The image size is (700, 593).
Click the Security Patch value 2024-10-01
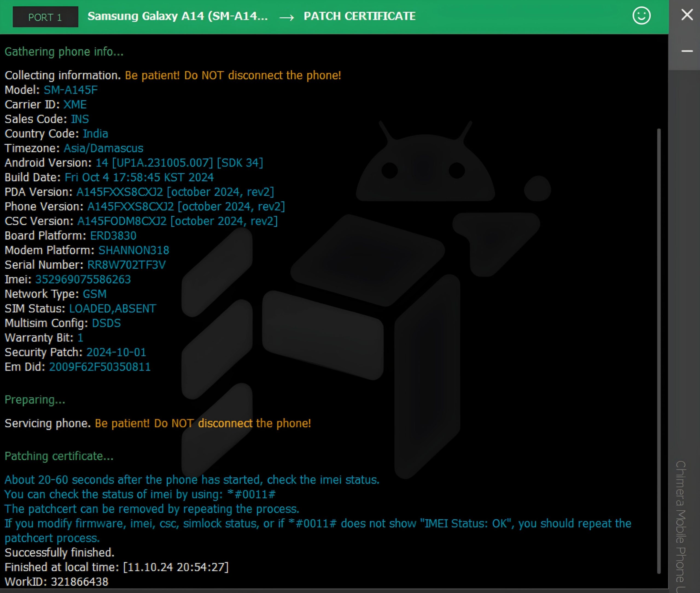tap(116, 352)
